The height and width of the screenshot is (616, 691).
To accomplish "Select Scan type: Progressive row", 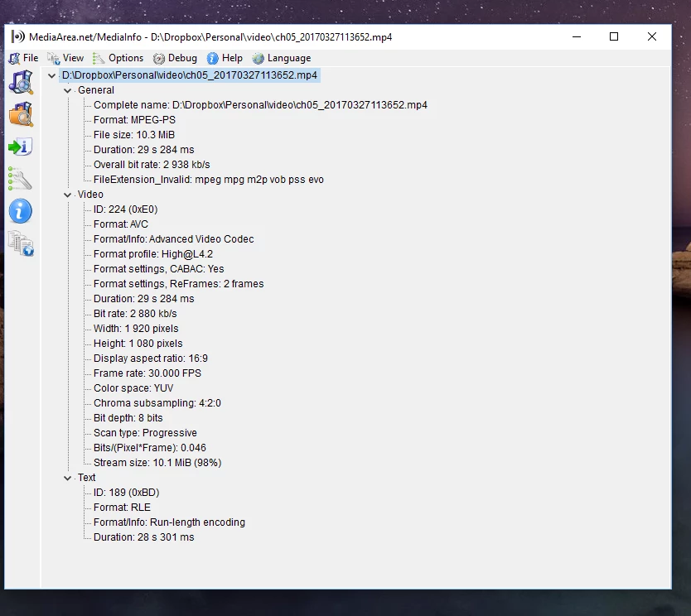I will (x=145, y=433).
